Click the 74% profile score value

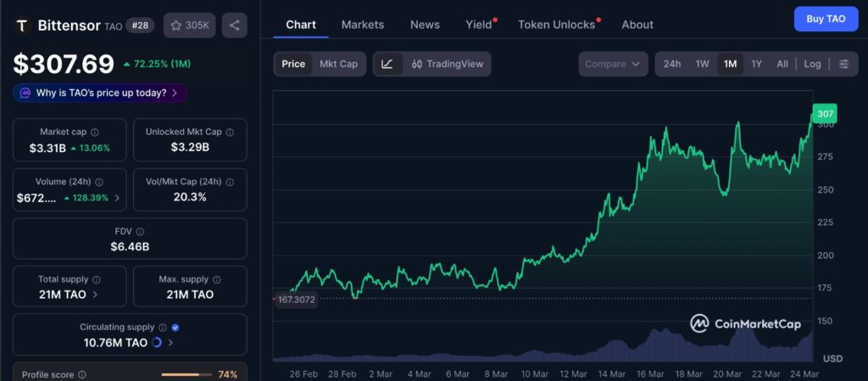click(227, 375)
